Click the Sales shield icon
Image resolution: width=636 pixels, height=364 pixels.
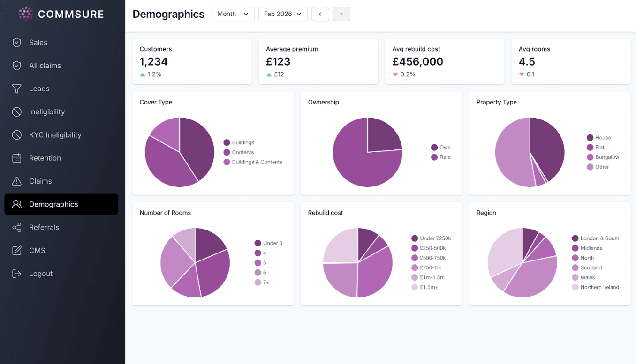coord(17,43)
